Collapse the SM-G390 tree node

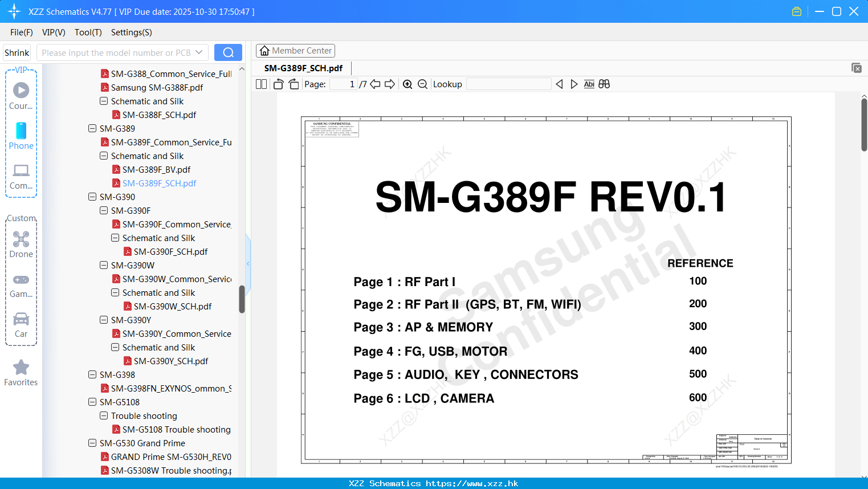click(x=92, y=197)
